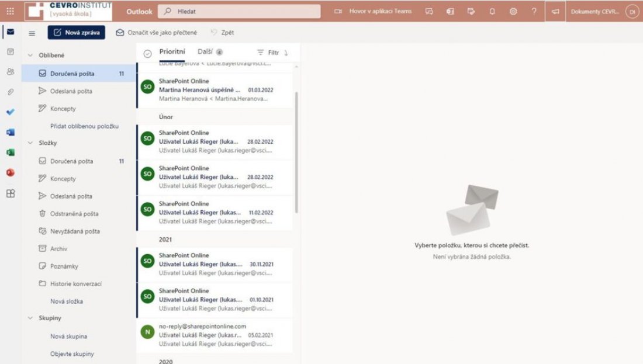
Task: Select Doručená pošta under Složky
Action: click(x=79, y=161)
